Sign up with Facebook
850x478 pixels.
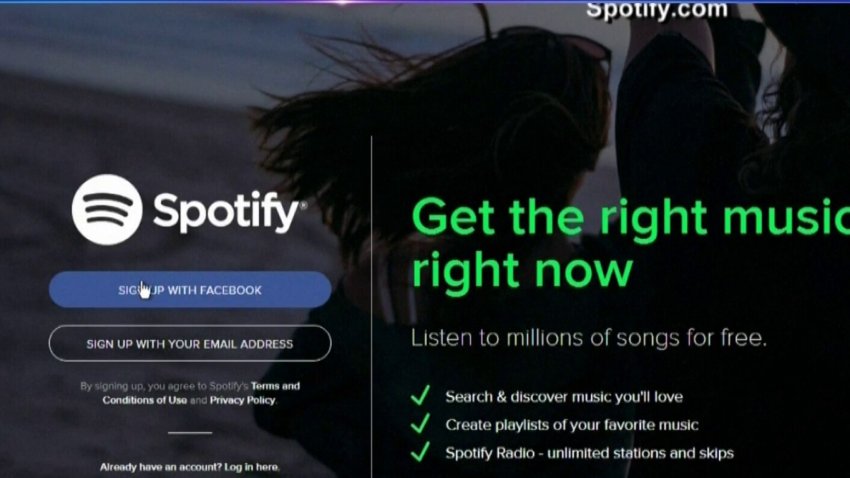click(190, 290)
